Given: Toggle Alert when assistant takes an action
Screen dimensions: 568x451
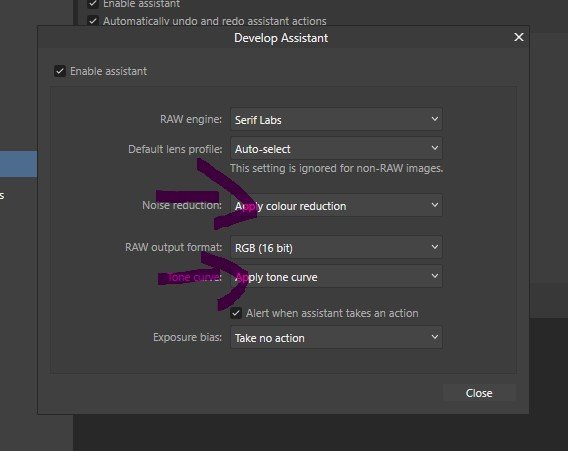Looking at the screenshot, I should pyautogui.click(x=236, y=313).
